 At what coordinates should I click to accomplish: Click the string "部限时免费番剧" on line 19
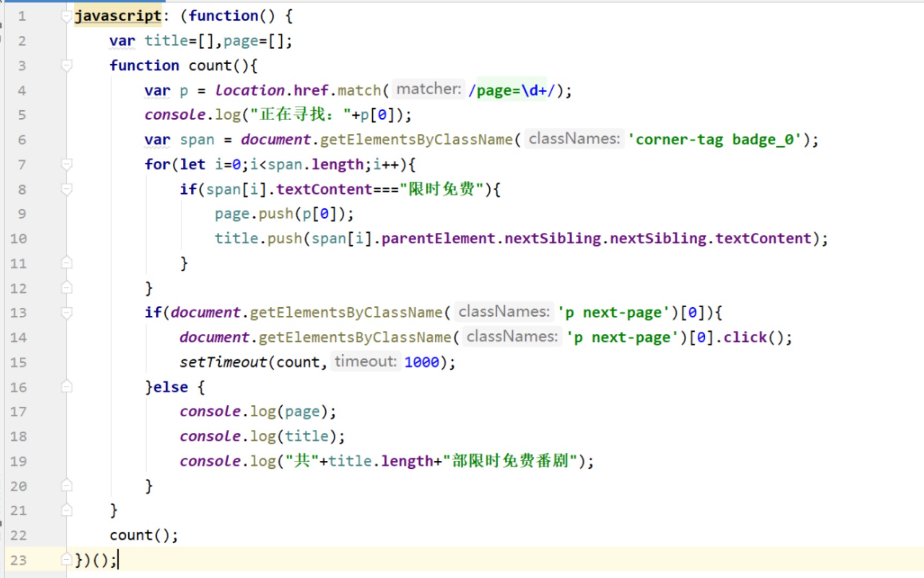[510, 461]
